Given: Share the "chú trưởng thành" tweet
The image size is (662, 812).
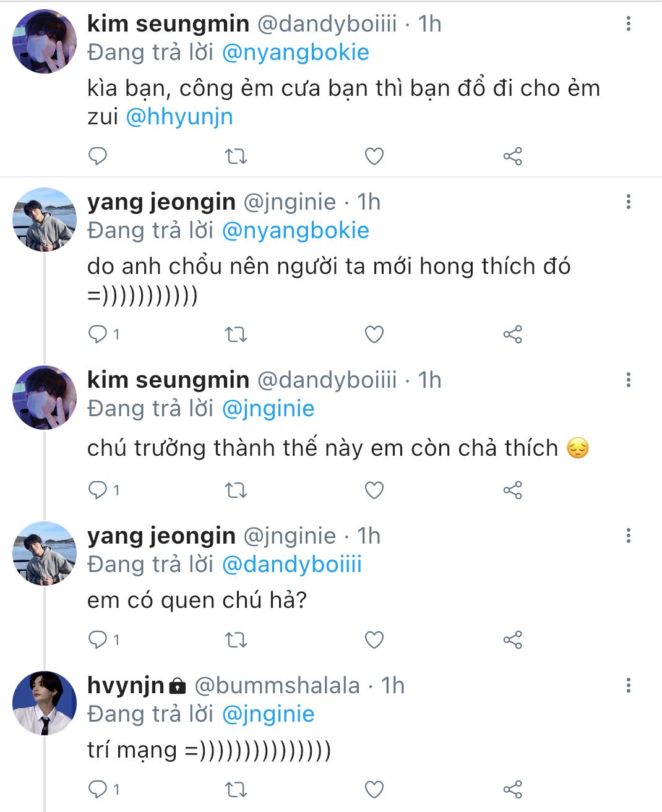Looking at the screenshot, I should coord(512,490).
